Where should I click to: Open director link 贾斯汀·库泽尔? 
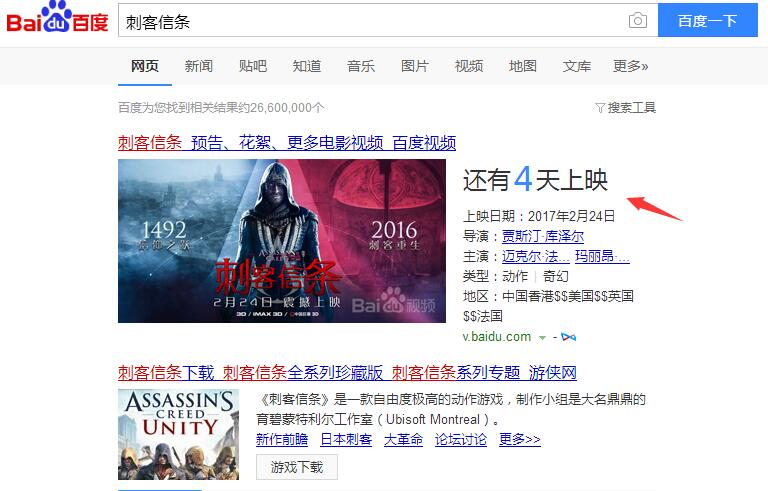coord(543,236)
